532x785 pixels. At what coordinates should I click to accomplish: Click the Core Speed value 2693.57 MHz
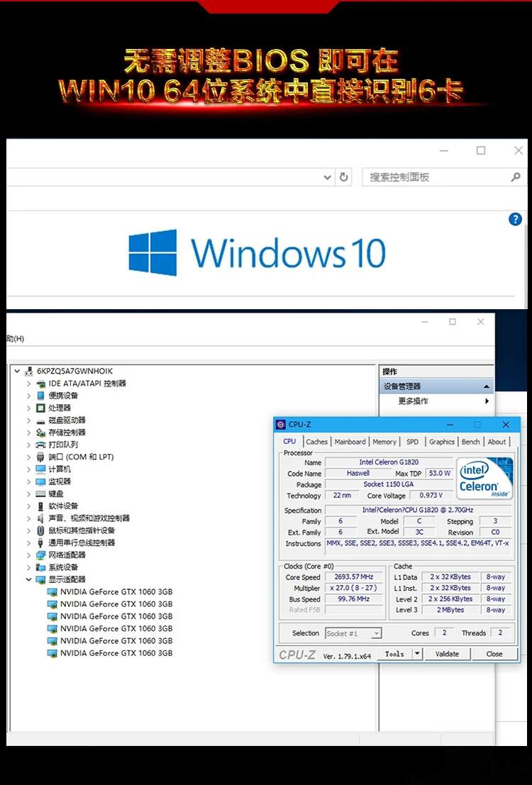[354, 577]
